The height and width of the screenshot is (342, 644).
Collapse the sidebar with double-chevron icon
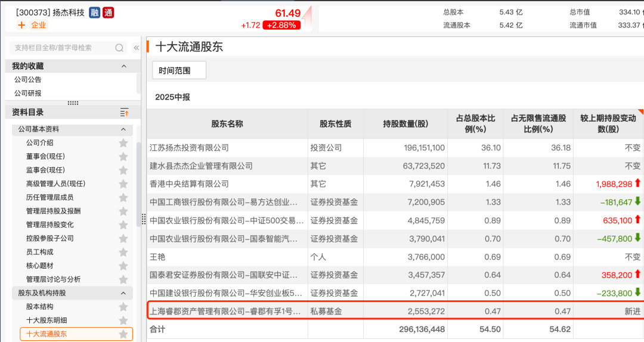[x=137, y=48]
